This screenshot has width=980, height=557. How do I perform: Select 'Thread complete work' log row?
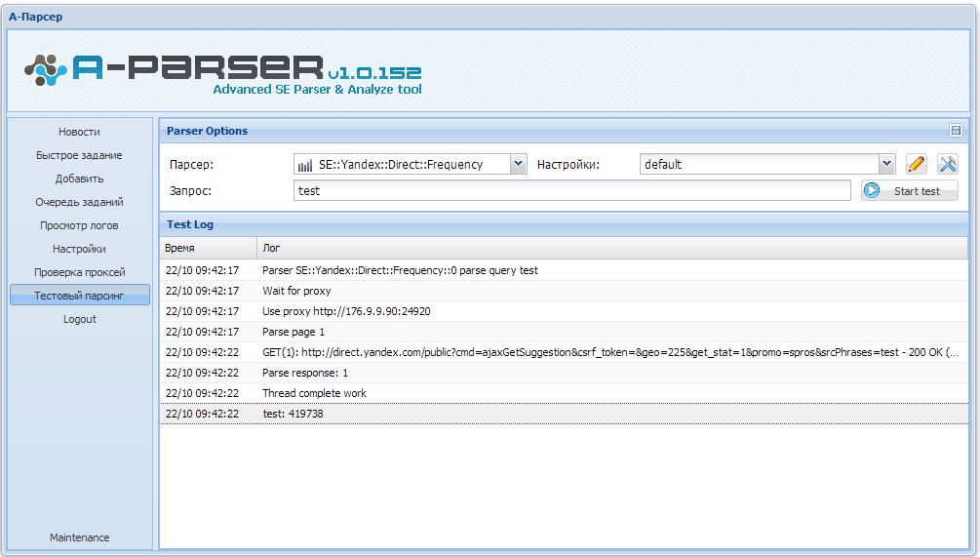pyautogui.click(x=564, y=393)
